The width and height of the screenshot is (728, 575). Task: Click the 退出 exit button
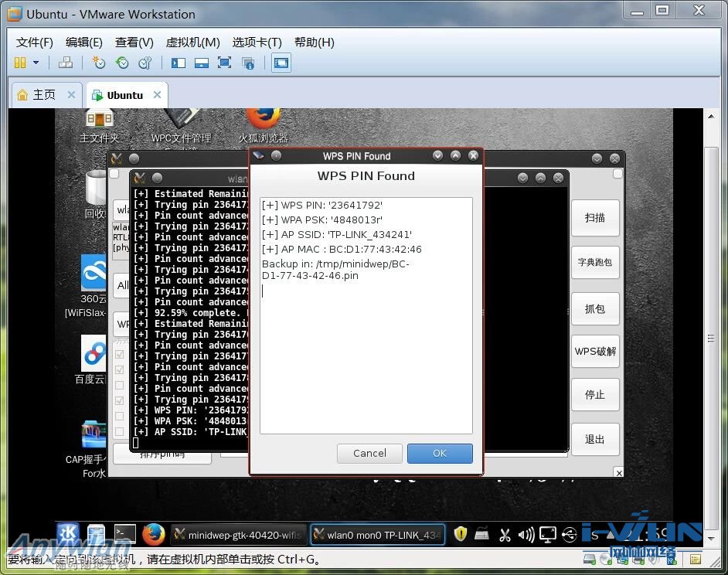click(595, 440)
